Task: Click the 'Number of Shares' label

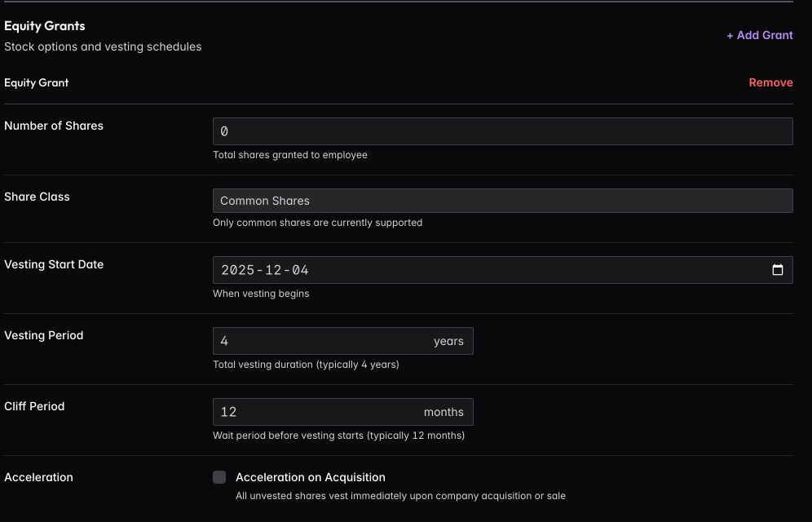Action: pyautogui.click(x=54, y=126)
